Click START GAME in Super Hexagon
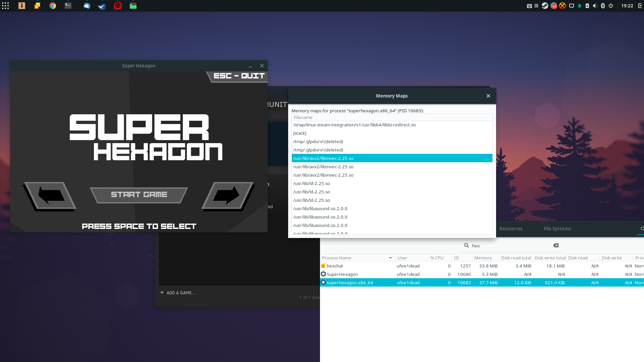Viewport: 644px width, 362px height. point(139,195)
